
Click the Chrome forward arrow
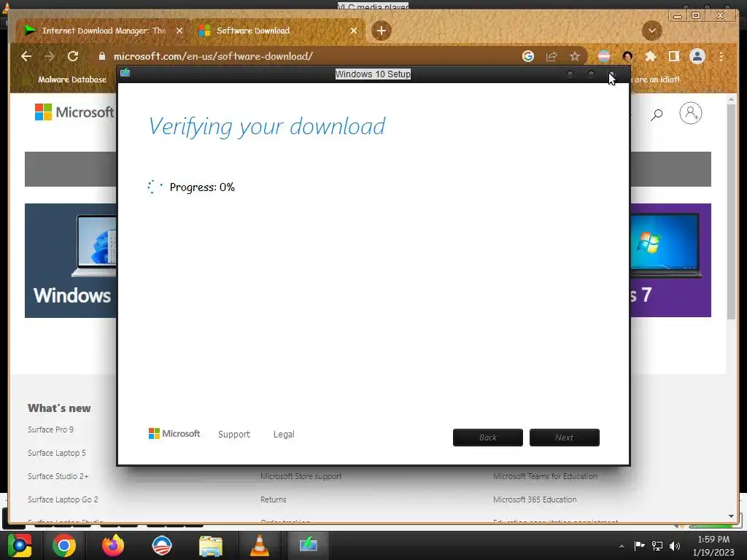(49, 56)
